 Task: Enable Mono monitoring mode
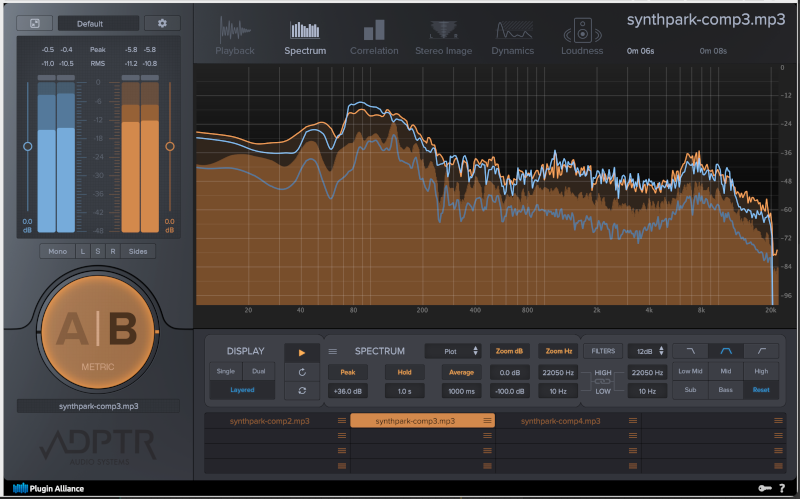(55, 251)
